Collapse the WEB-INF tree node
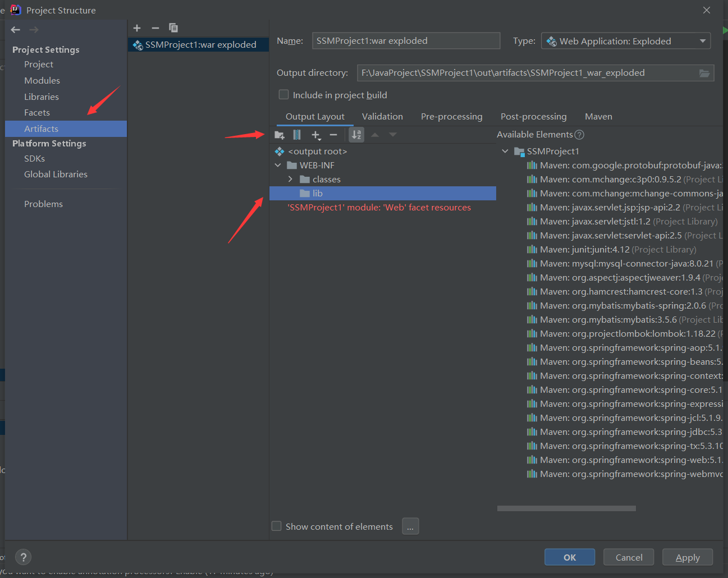Screen dimensions: 728x578 (x=278, y=166)
